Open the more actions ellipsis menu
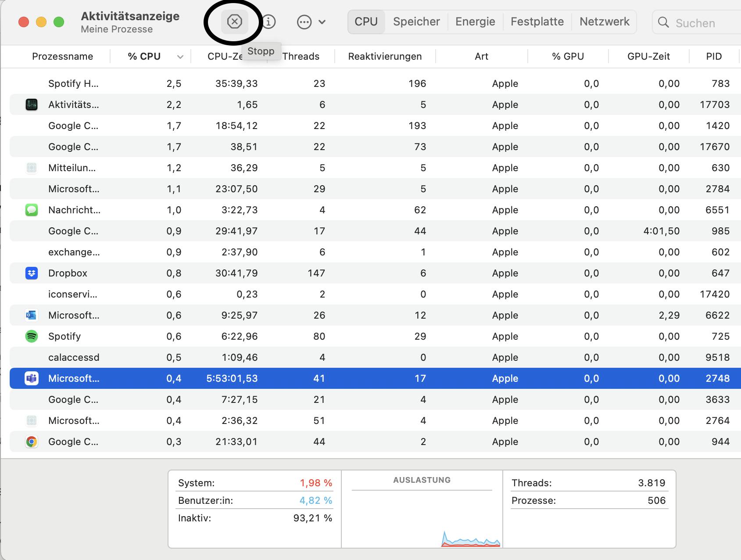 (304, 22)
